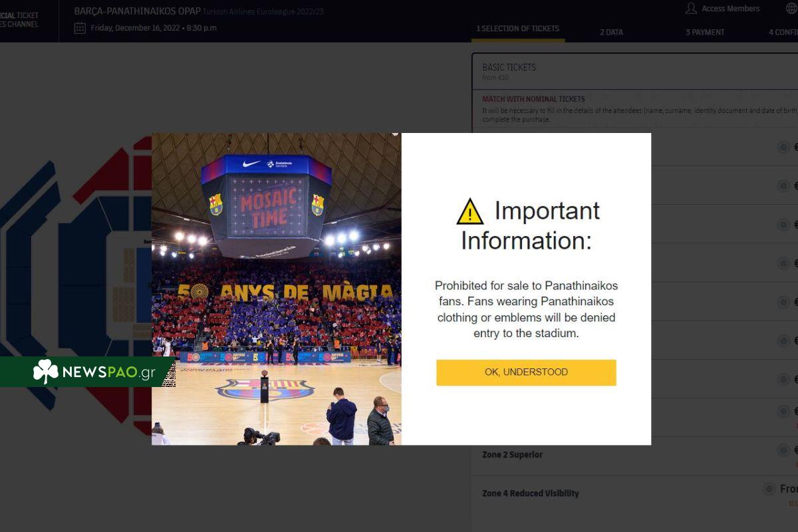Switch to the 3 Payment step
The height and width of the screenshot is (532, 798).
point(705,32)
